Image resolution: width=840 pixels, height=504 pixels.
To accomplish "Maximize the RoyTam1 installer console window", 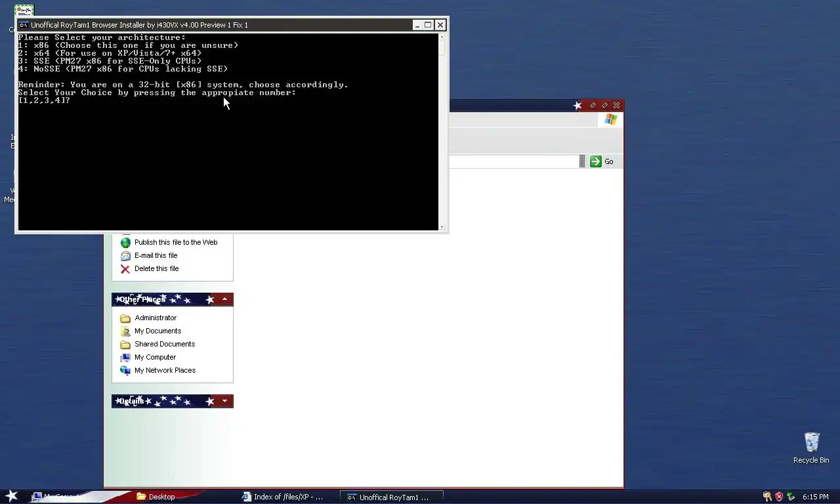I will click(x=428, y=25).
